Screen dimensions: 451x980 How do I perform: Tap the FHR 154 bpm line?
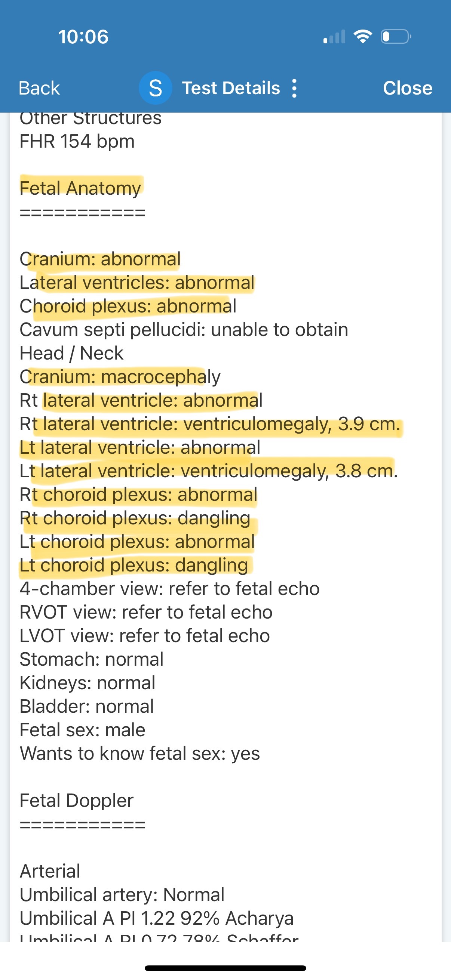coord(77,141)
